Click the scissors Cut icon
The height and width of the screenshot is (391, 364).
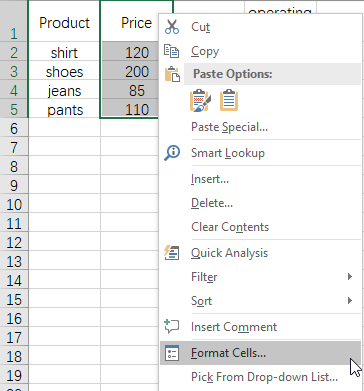pos(172,27)
